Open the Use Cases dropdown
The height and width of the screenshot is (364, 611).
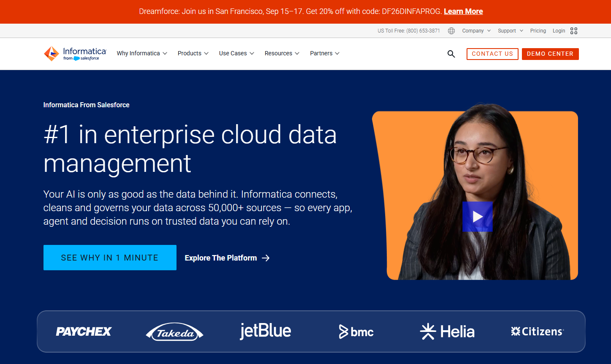236,54
